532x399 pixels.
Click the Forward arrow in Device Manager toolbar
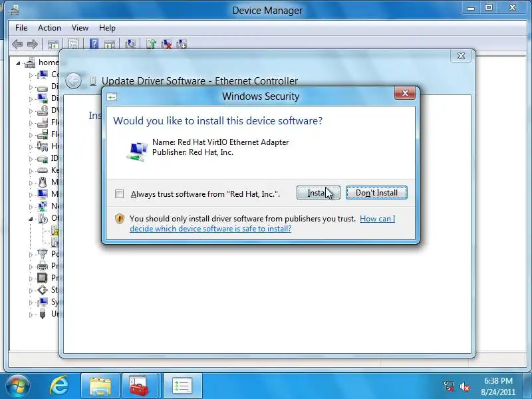[x=32, y=44]
